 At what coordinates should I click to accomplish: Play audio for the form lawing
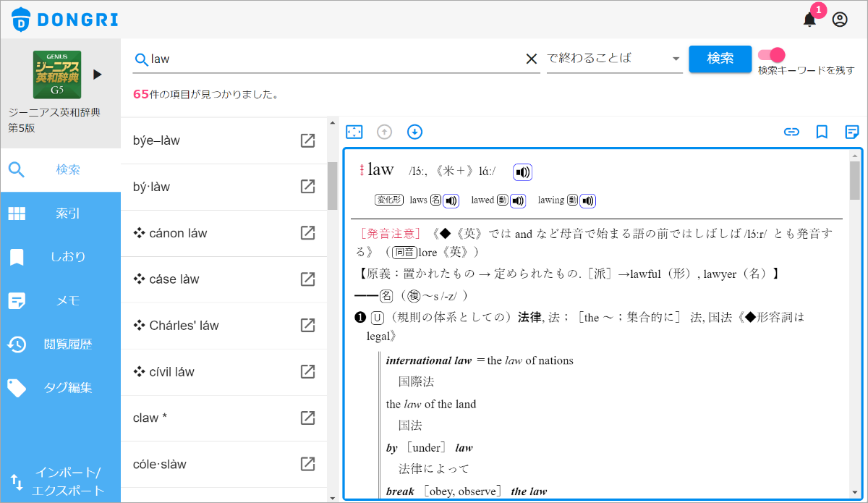pyautogui.click(x=587, y=200)
